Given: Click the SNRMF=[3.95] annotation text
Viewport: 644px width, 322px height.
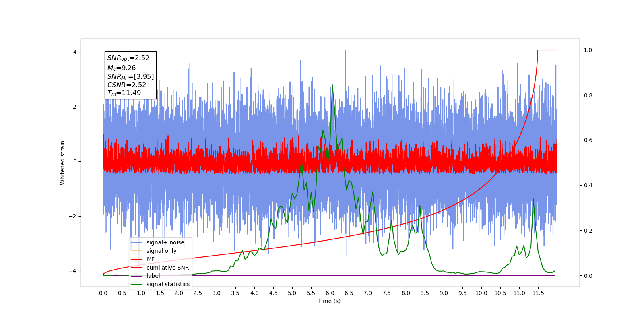Looking at the screenshot, I should 130,76.
